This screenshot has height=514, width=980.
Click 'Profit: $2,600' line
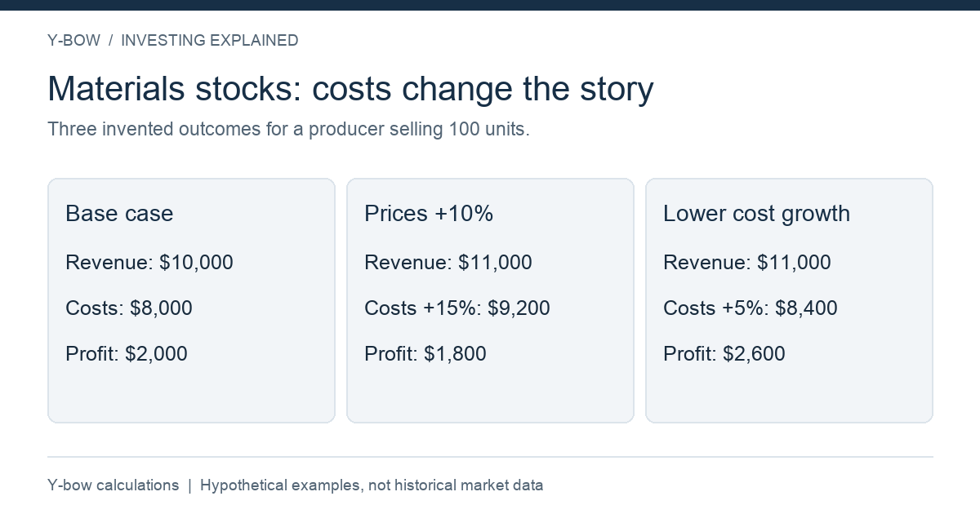[724, 354]
